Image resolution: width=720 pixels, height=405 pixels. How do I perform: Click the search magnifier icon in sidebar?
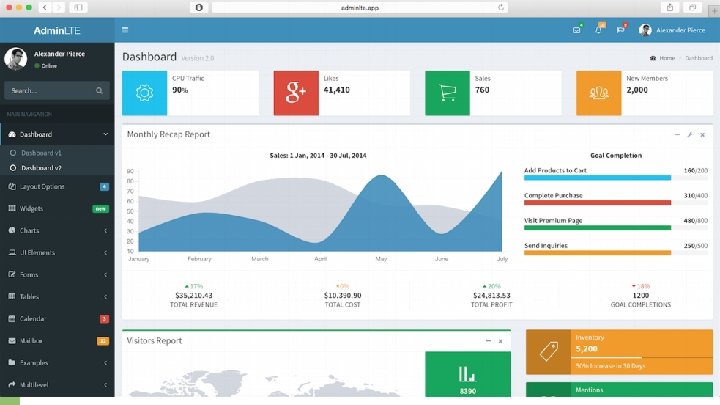tap(99, 90)
